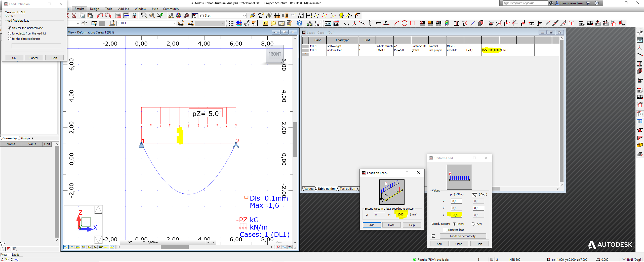This screenshot has width=644, height=262.
Task: Open the Start layout dropdown
Action: pyautogui.click(x=244, y=16)
